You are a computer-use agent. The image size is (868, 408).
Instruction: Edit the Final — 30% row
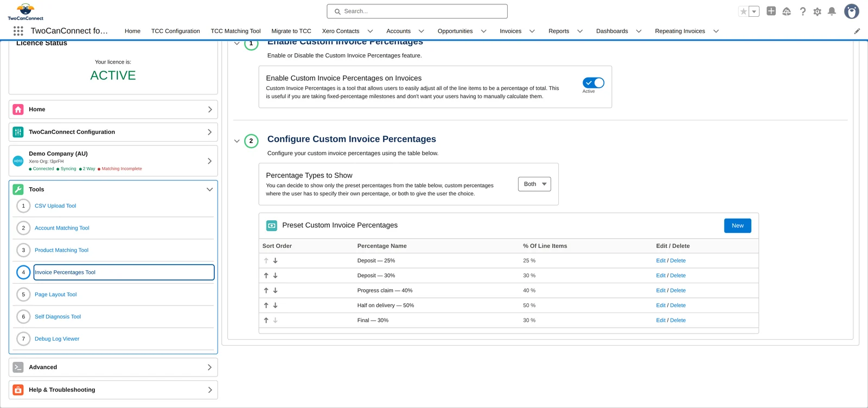pos(661,321)
